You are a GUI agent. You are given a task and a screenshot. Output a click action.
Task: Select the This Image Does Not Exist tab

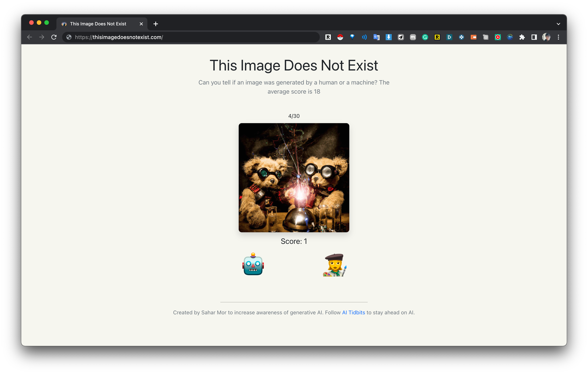pyautogui.click(x=102, y=24)
